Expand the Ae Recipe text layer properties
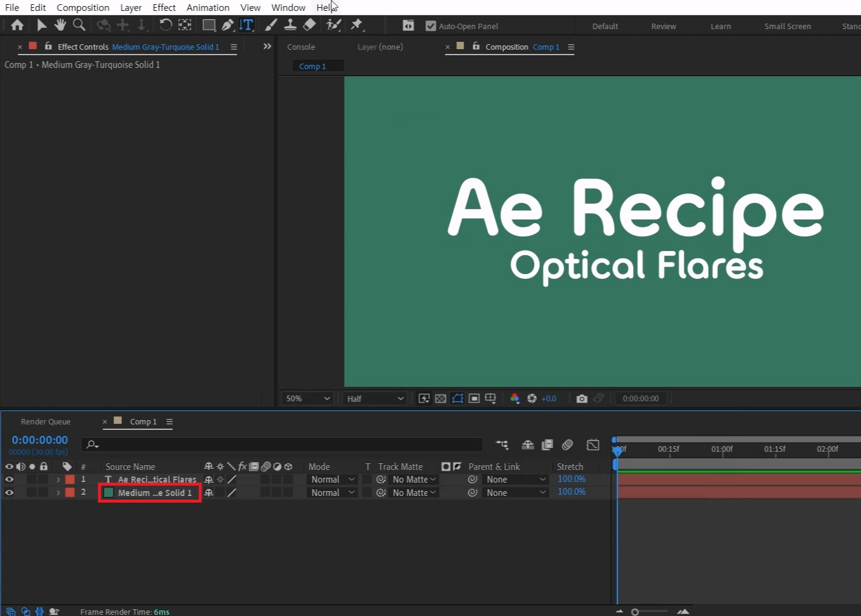 pyautogui.click(x=58, y=479)
